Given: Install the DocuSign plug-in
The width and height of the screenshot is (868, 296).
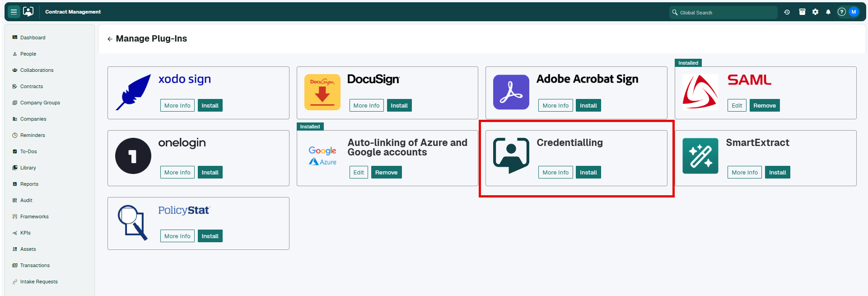Looking at the screenshot, I should 399,105.
